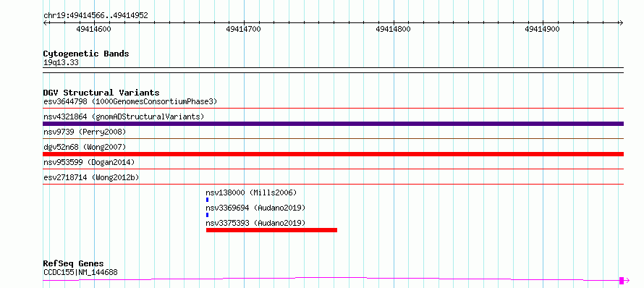Open the nsv4321864 (gnomADStructuralVariants) label
The width and height of the screenshot is (644, 288).
124,117
